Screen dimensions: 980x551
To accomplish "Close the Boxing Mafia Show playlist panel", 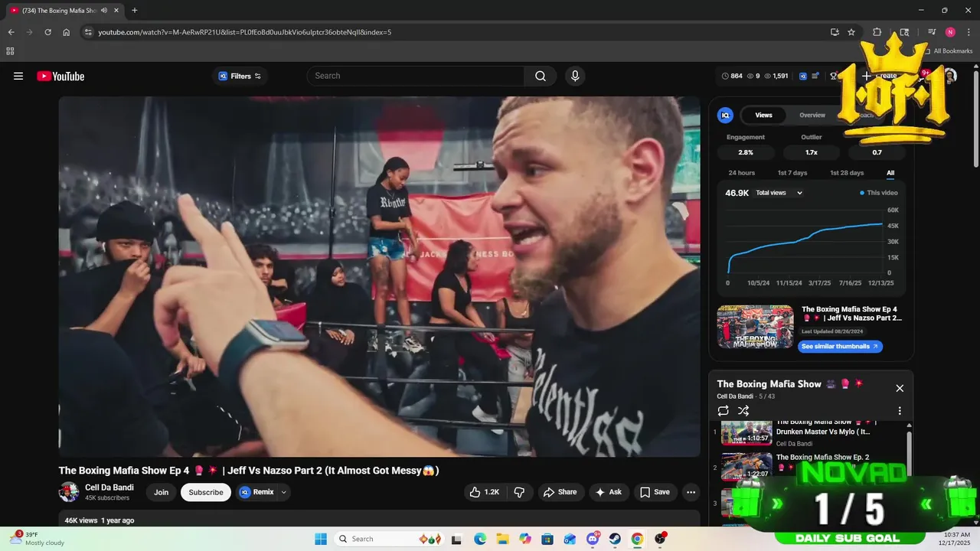I will [900, 388].
